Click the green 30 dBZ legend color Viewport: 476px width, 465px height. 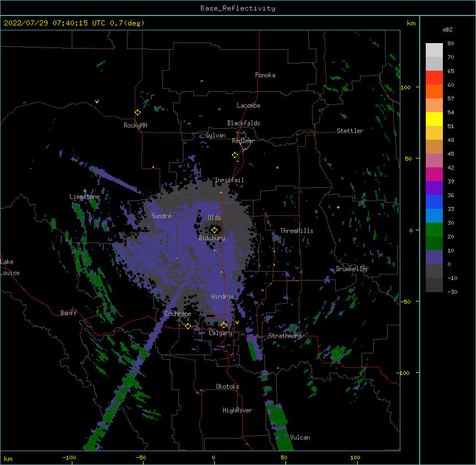click(x=434, y=230)
